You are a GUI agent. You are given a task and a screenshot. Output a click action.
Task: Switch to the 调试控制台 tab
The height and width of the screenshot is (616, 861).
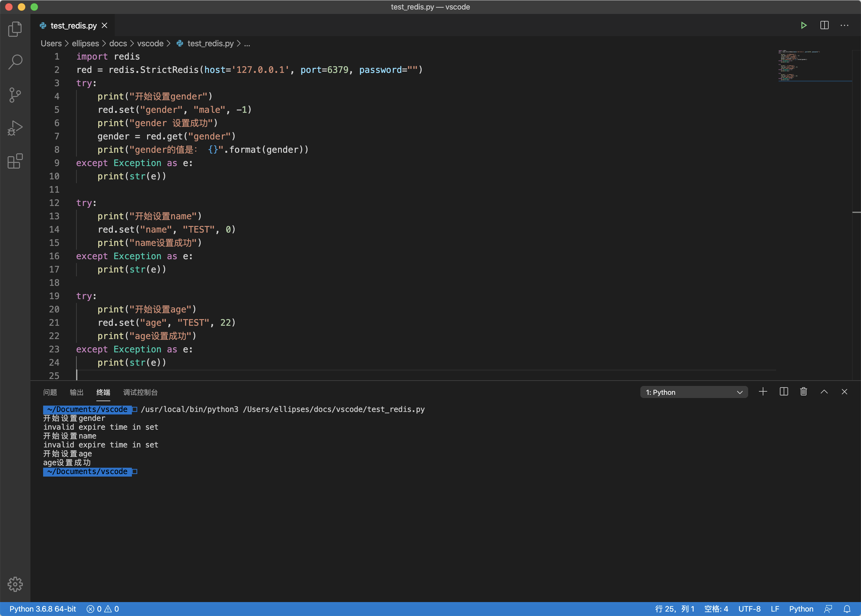tap(140, 393)
